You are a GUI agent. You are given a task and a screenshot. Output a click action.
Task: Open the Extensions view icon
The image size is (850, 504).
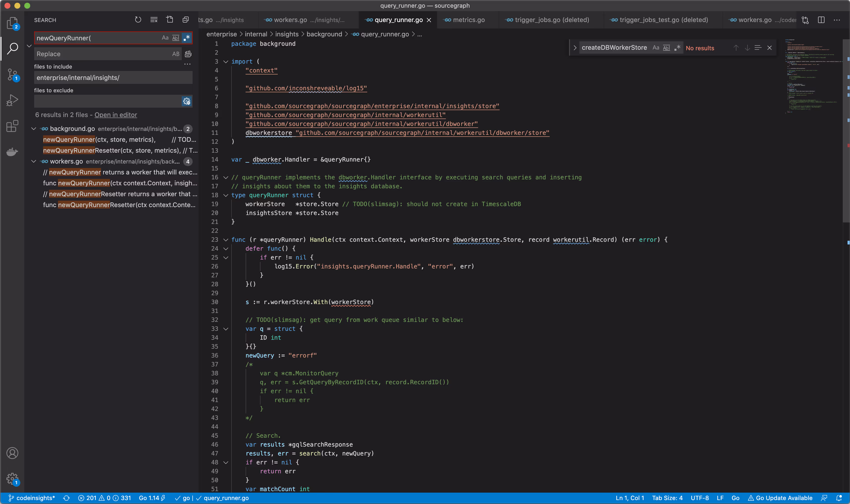[x=12, y=126]
